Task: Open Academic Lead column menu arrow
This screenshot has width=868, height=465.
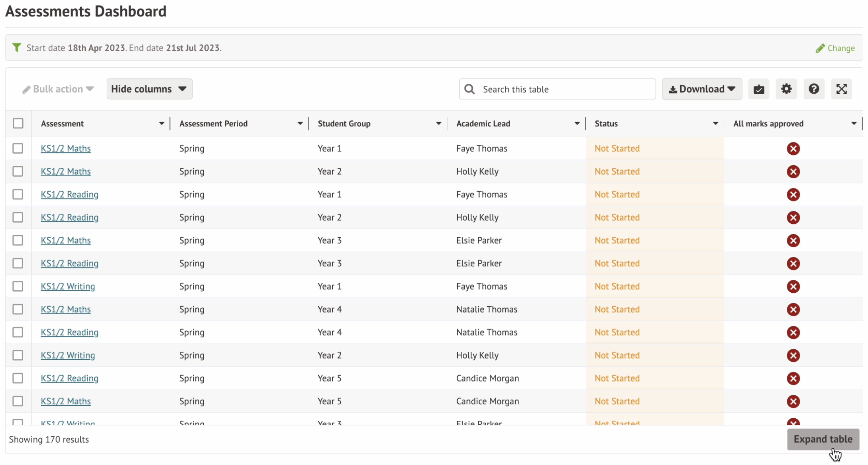Action: 577,124
